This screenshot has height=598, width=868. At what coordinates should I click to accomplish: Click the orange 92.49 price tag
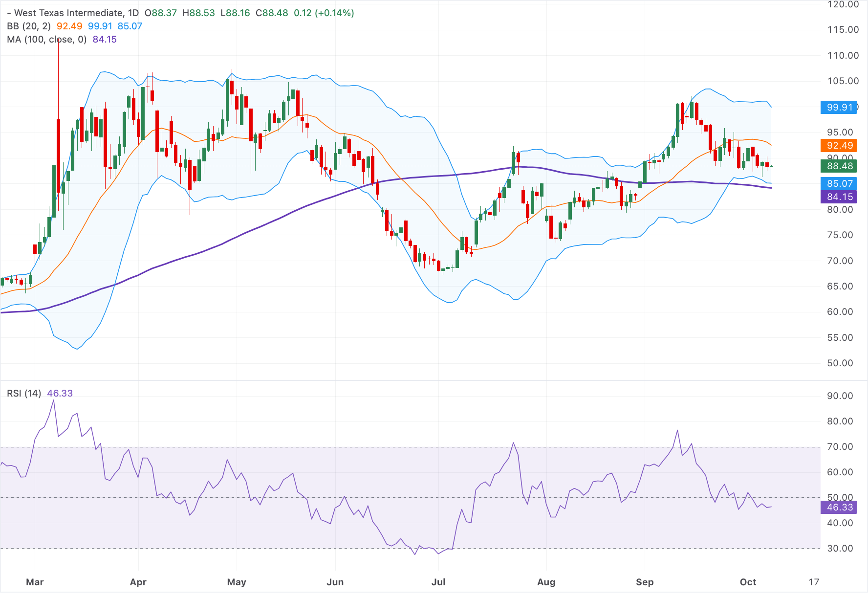pyautogui.click(x=839, y=146)
